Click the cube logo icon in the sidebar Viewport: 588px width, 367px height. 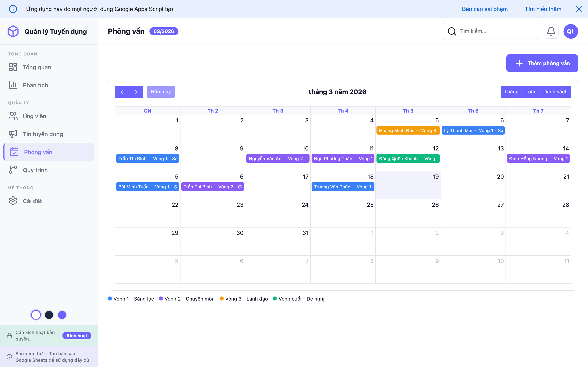[13, 31]
